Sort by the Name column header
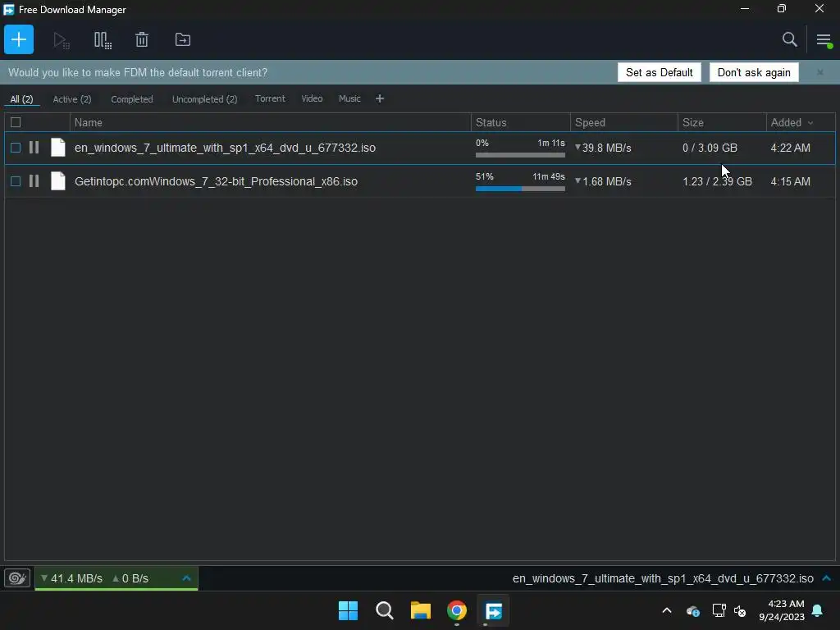 click(x=271, y=123)
